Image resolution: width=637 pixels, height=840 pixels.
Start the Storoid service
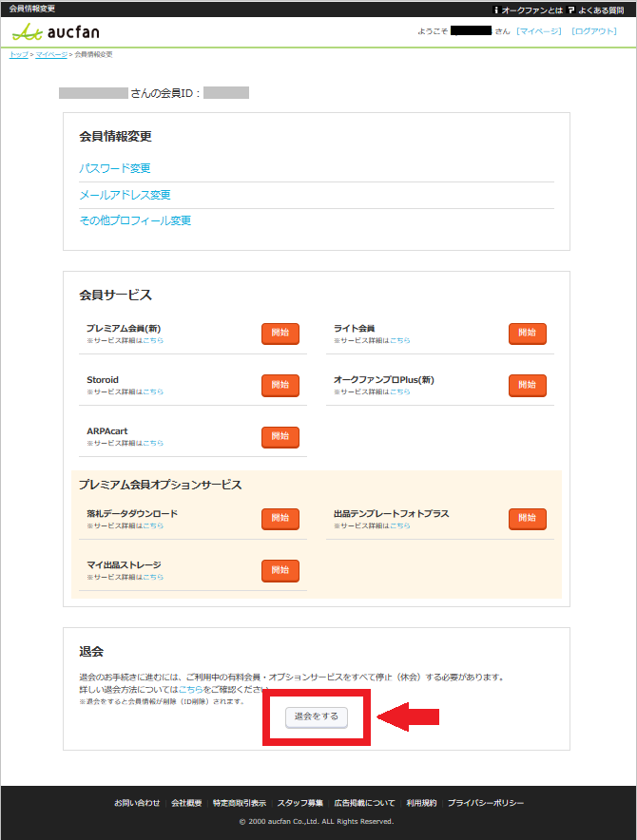pos(280,385)
